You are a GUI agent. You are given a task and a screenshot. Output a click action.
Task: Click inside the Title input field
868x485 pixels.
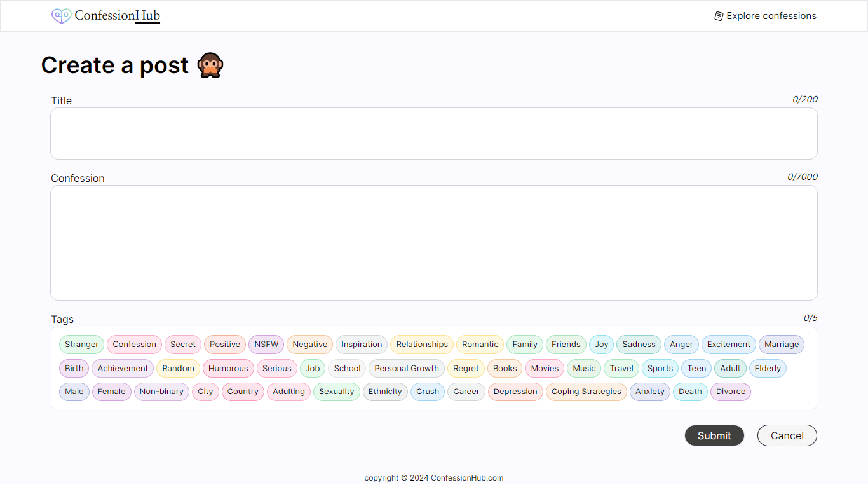[434, 133]
